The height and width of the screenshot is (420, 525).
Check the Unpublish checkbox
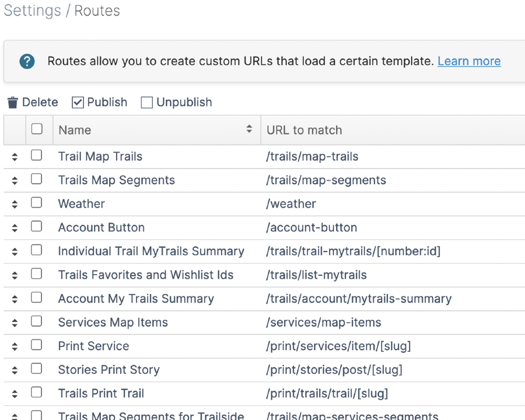146,102
